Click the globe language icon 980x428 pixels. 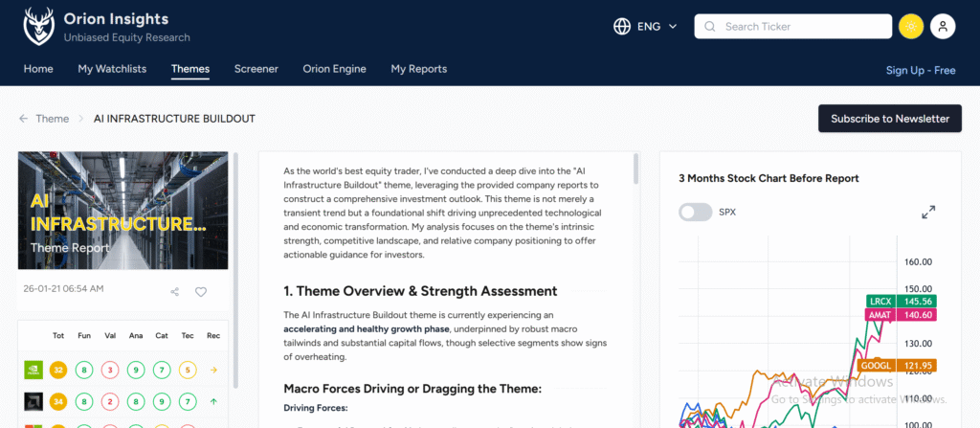click(x=622, y=27)
